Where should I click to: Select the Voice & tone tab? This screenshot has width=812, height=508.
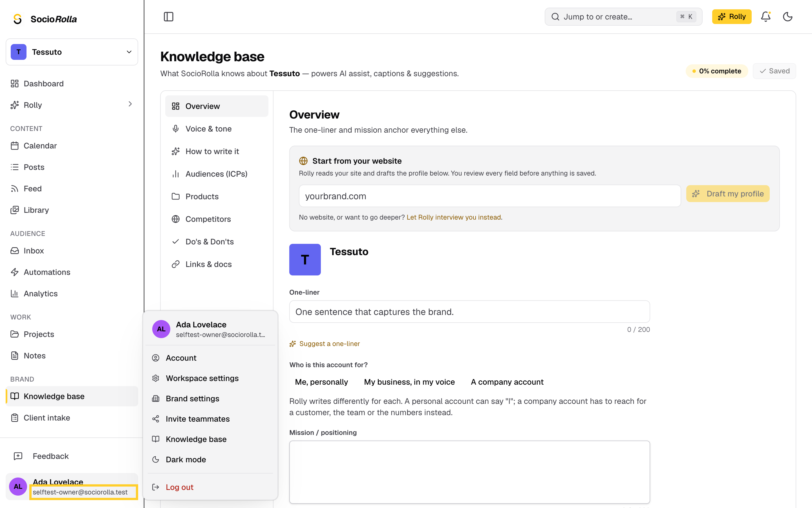point(217,129)
